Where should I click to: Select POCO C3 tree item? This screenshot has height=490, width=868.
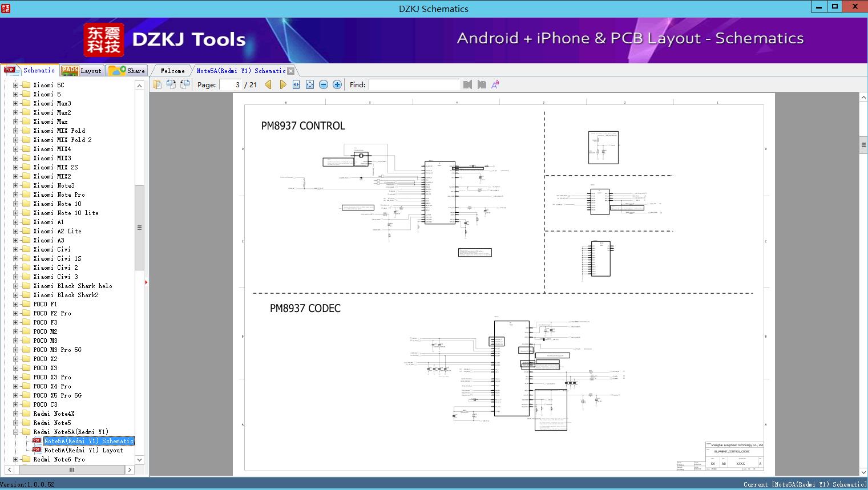coord(45,404)
